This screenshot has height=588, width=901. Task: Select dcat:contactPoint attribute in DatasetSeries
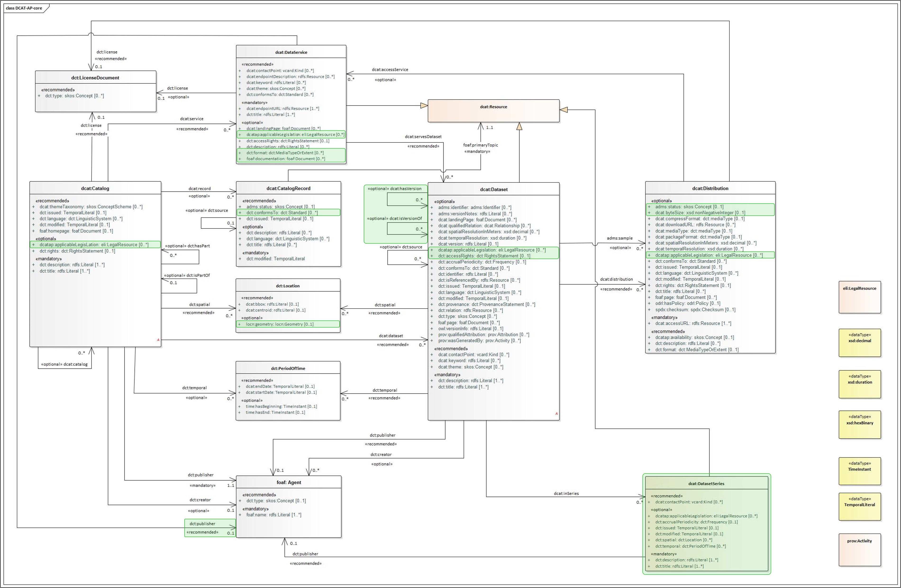(x=689, y=502)
